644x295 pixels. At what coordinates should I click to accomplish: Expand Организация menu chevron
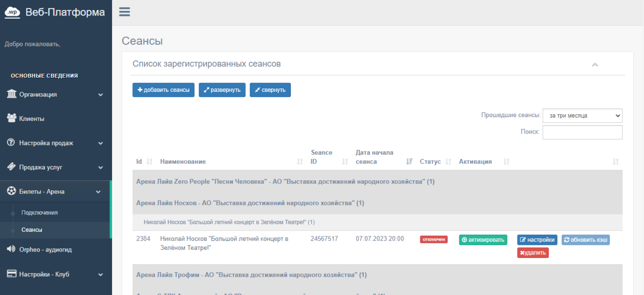click(101, 94)
